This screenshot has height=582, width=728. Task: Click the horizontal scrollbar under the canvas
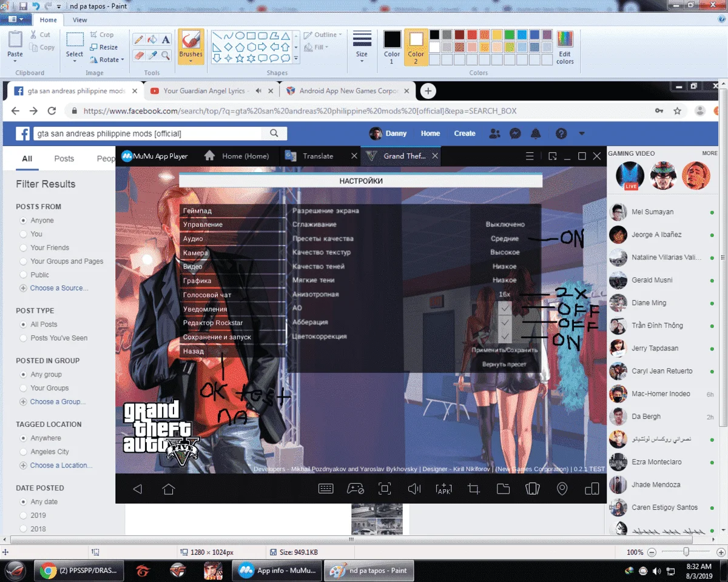pyautogui.click(x=351, y=540)
